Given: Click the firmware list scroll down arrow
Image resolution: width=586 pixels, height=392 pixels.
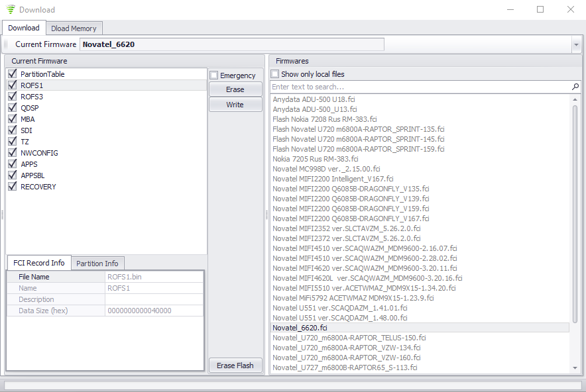Looking at the screenshot, I should [x=575, y=367].
